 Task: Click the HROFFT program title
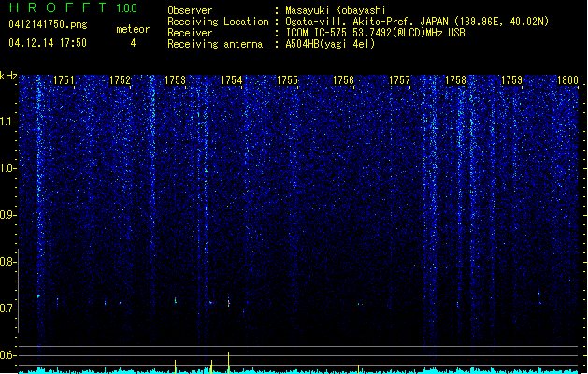(58, 7)
